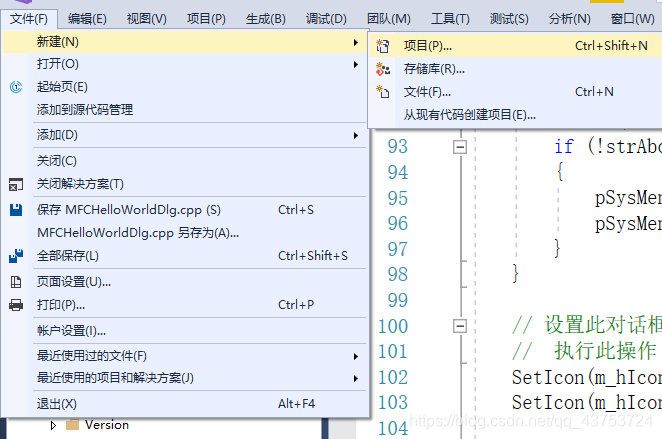Open the 团队(M) menu

(x=388, y=19)
